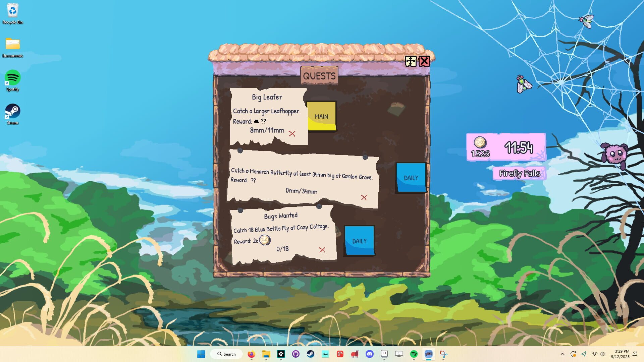Click the coin reward icon on Bugs Wanted quest
Image resolution: width=644 pixels, height=362 pixels.
click(x=265, y=240)
